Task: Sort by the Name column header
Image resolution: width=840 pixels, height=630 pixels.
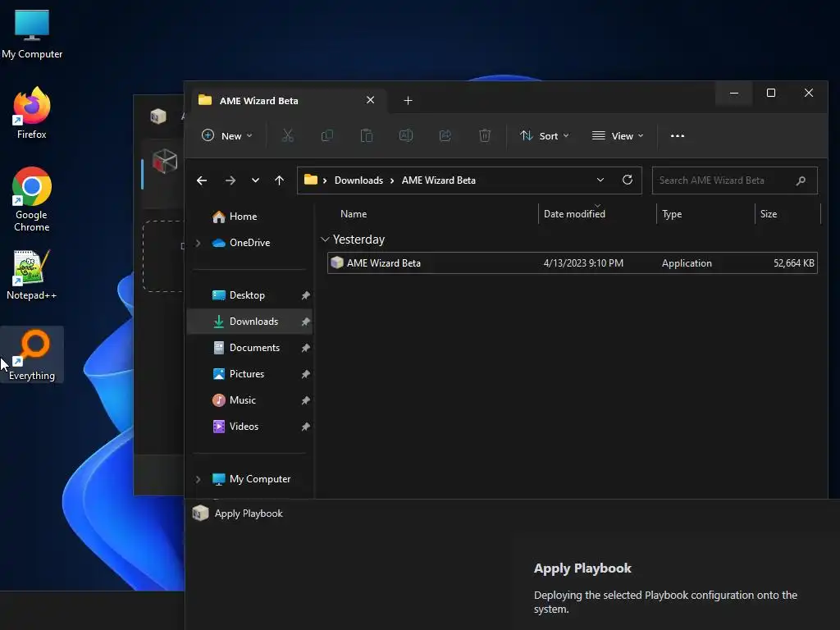Action: pos(354,214)
